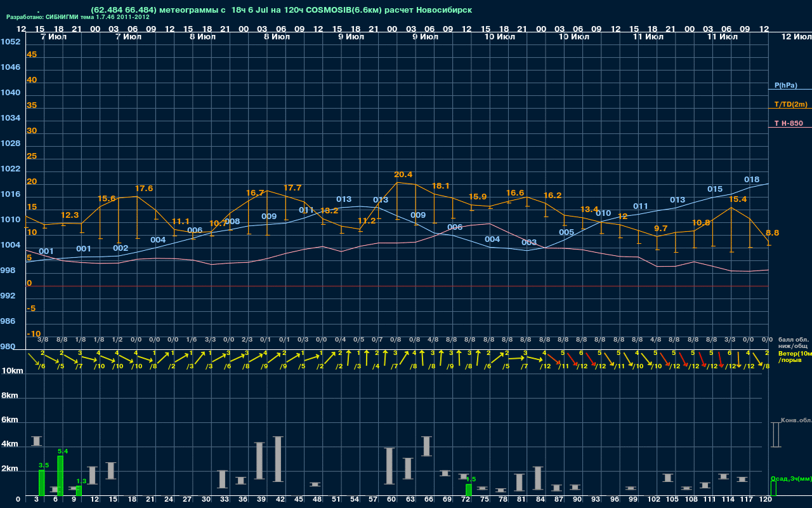Click the 2km height axis label

pyautogui.click(x=9, y=469)
